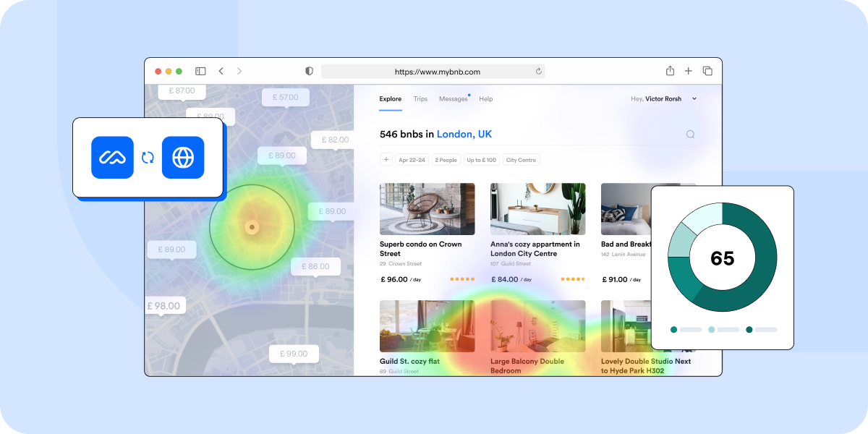Open Anna's cozy apartment photo
868x434 pixels.
click(538, 208)
